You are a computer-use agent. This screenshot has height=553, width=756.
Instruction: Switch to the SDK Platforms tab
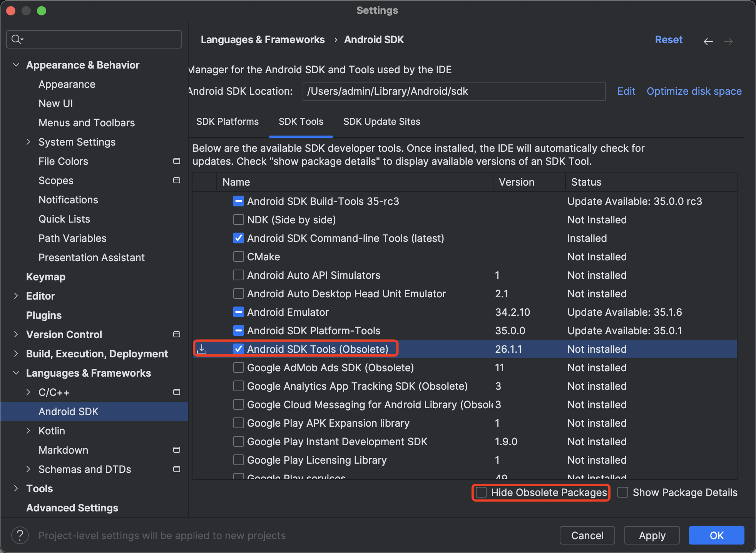point(227,122)
